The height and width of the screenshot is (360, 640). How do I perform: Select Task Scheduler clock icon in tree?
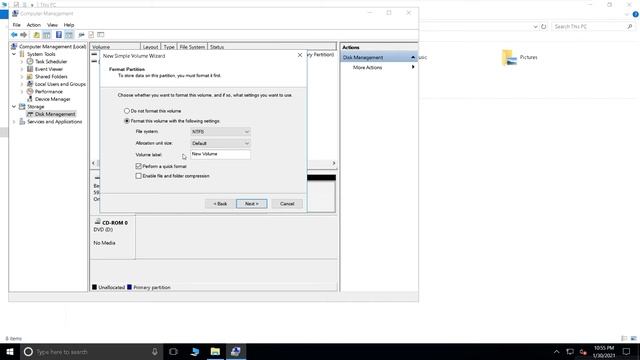(x=30, y=62)
